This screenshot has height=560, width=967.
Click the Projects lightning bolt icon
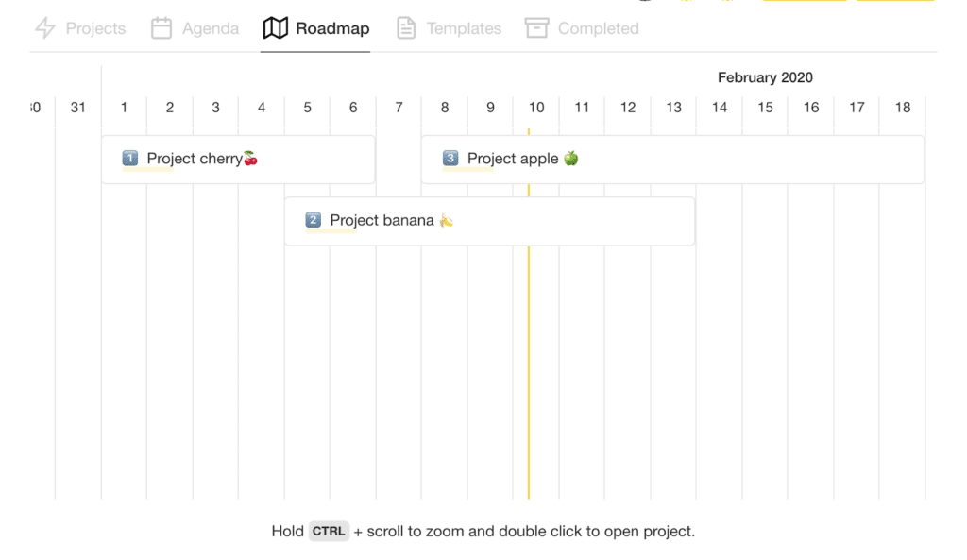tap(44, 28)
